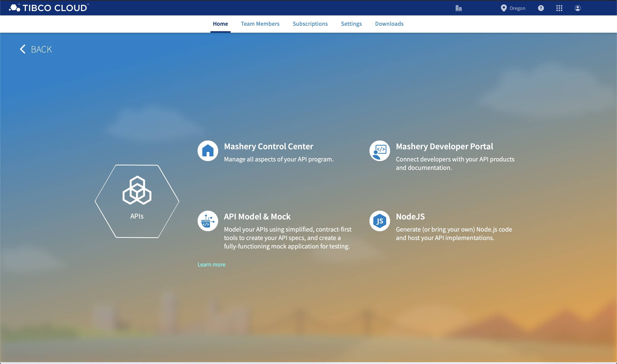Open the Learn more link
This screenshot has width=617, height=364.
click(211, 264)
